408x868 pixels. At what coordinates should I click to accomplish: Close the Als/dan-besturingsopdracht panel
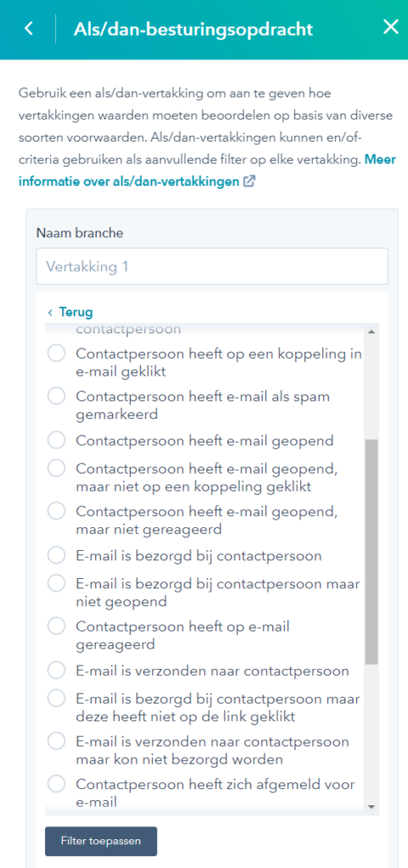[391, 28]
